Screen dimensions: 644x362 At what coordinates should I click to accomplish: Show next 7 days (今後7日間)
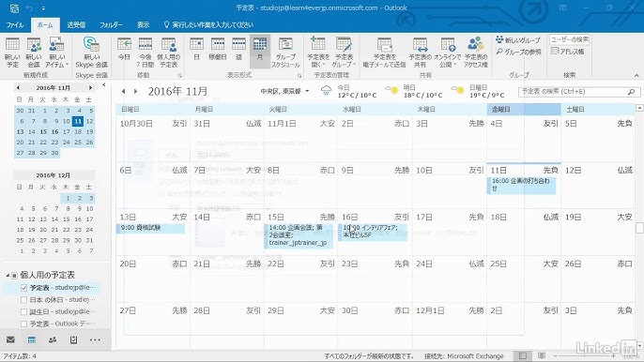(145, 53)
